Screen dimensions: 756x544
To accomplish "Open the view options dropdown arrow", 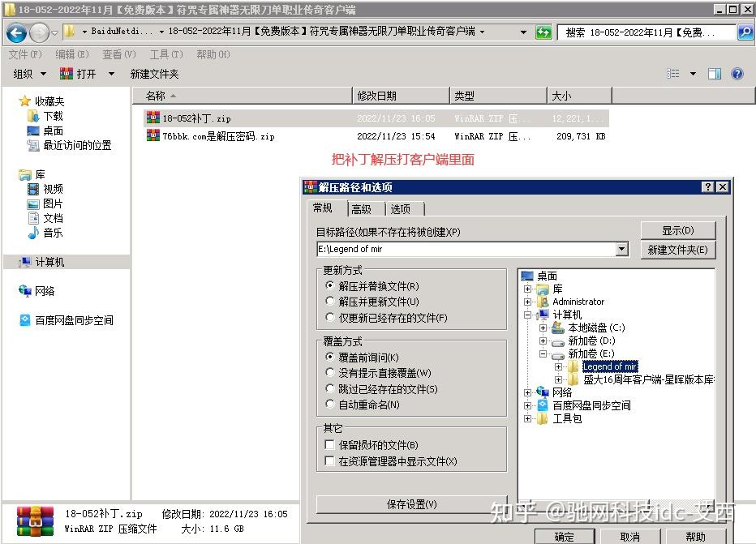I will coord(693,74).
